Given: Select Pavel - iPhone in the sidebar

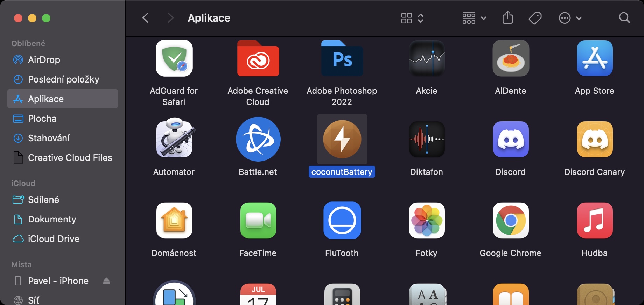Looking at the screenshot, I should click(x=63, y=281).
